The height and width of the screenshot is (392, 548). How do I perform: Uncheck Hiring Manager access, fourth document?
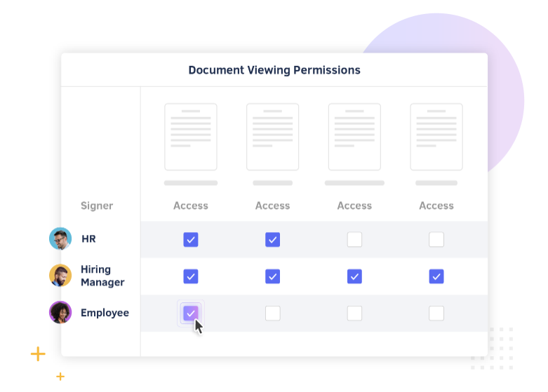(436, 276)
